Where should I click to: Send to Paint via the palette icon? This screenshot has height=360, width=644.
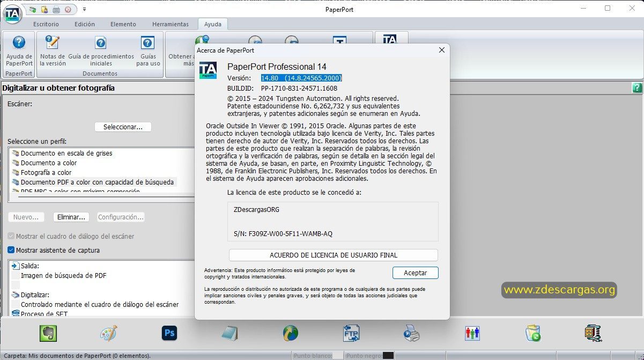tap(109, 333)
